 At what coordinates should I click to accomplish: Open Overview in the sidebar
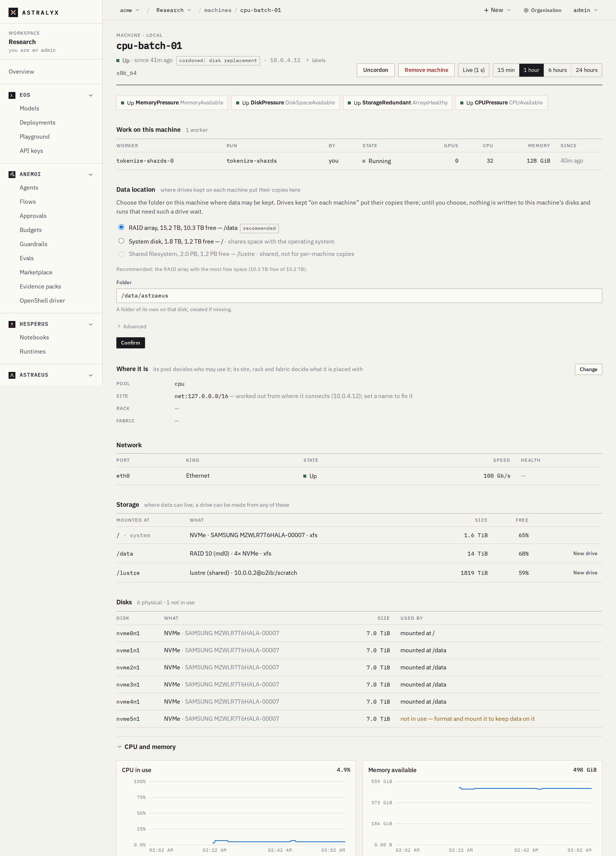[x=22, y=72]
